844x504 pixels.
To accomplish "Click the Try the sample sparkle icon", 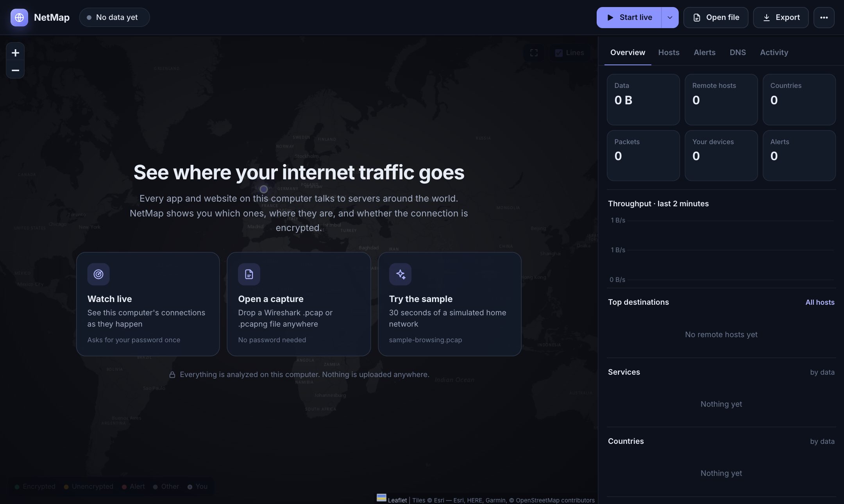I will [x=400, y=274].
